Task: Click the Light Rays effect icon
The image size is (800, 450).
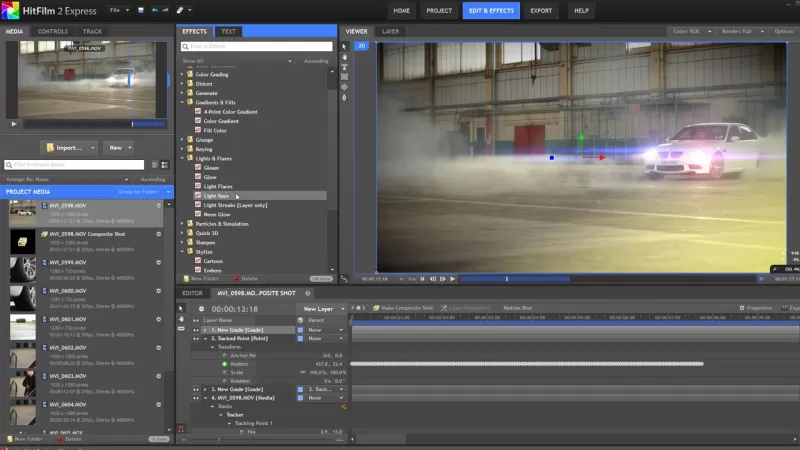Action: tap(198, 196)
